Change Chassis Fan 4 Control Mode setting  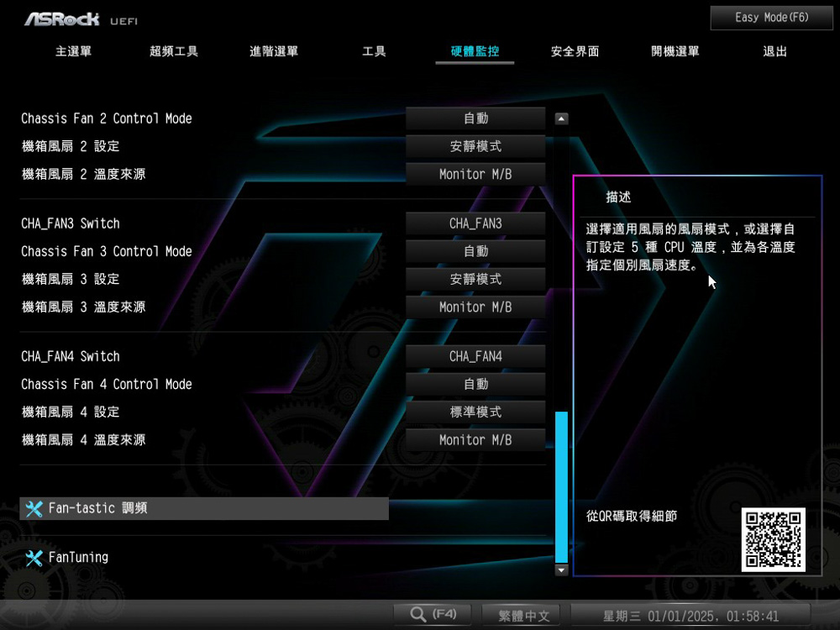coord(475,385)
